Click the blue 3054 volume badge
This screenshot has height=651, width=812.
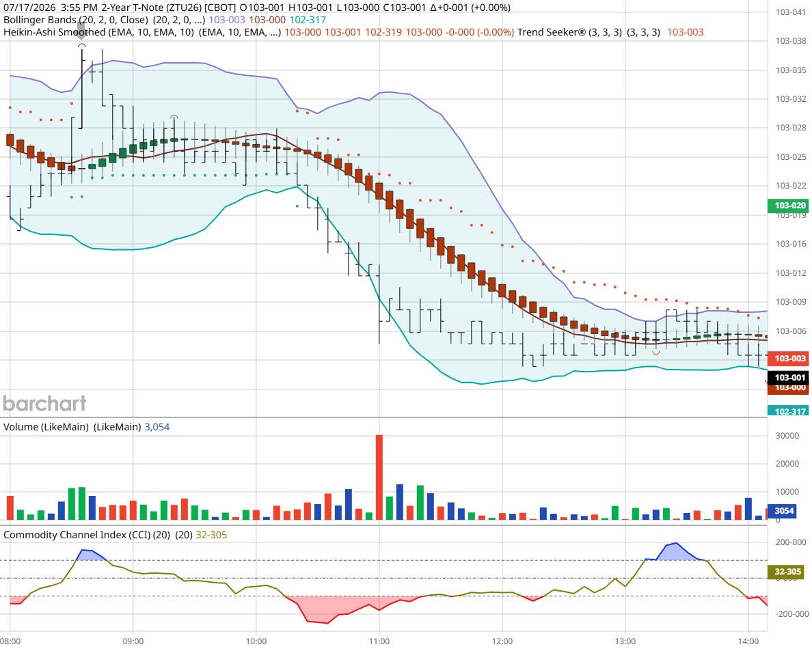pos(783,511)
